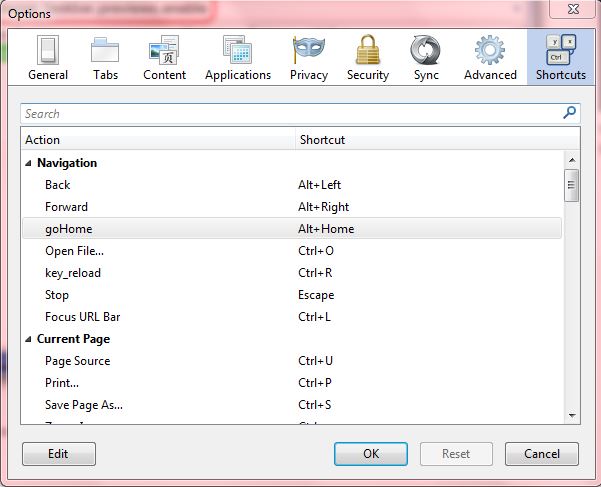Collapse the Current Page category
Viewport: 601px width, 487px height.
pyautogui.click(x=28, y=339)
